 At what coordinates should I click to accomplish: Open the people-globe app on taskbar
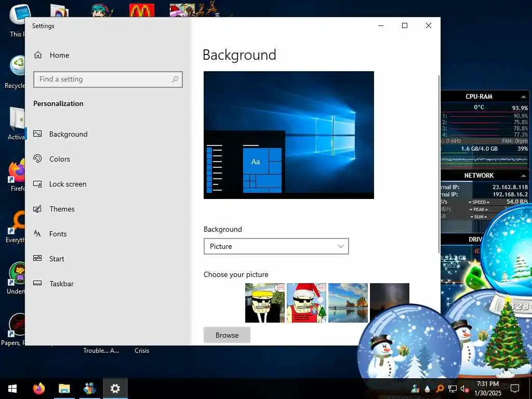point(90,389)
